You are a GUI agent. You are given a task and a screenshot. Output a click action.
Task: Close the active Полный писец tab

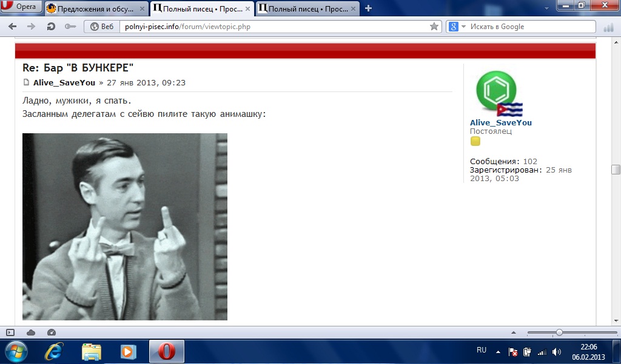247,8
